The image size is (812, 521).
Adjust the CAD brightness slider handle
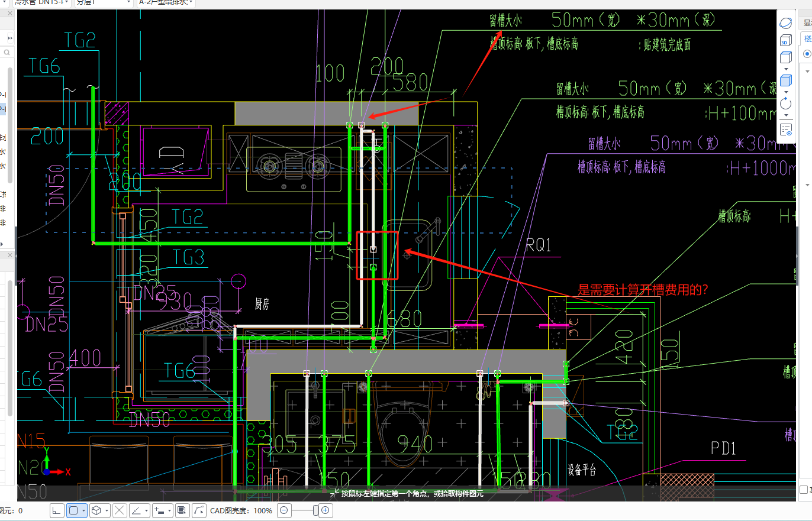(315, 510)
